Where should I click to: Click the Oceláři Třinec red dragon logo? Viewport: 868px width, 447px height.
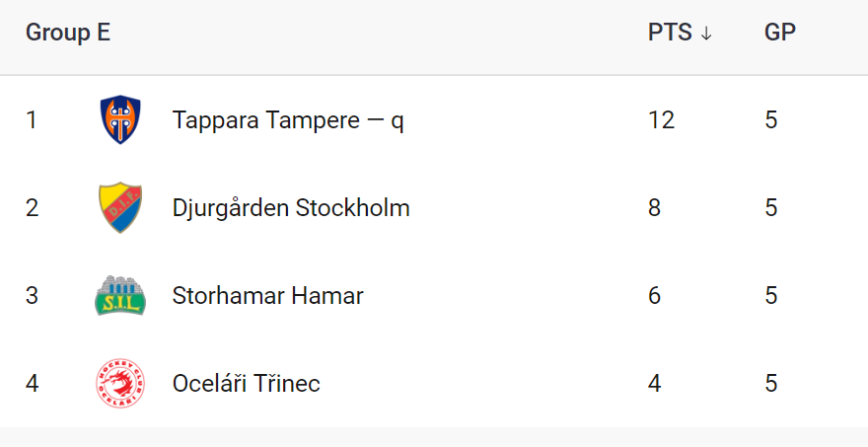[x=120, y=383]
